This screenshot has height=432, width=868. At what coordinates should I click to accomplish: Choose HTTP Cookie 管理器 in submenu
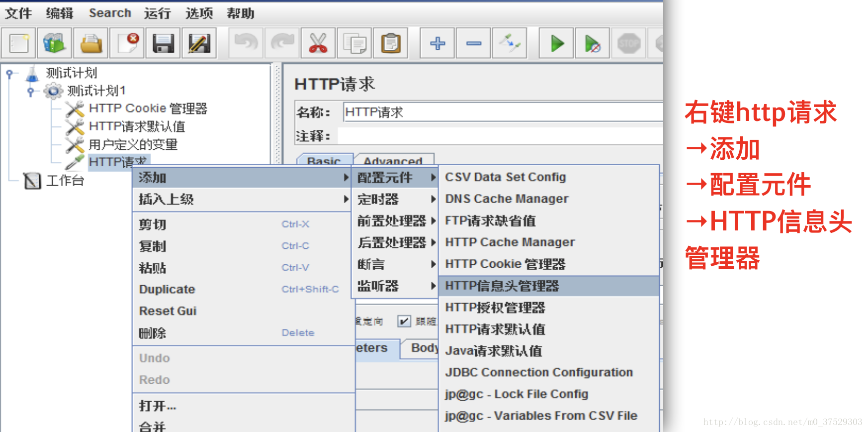click(549, 264)
